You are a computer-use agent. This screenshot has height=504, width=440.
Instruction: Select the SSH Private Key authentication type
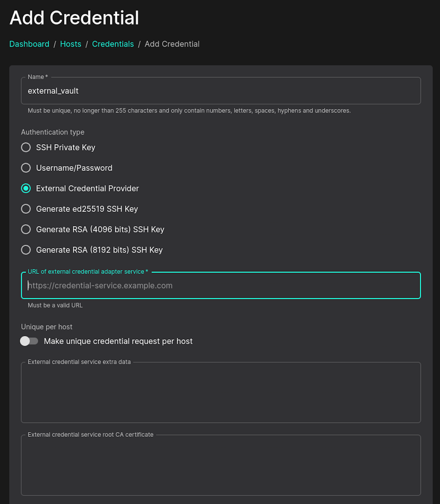[x=26, y=147]
